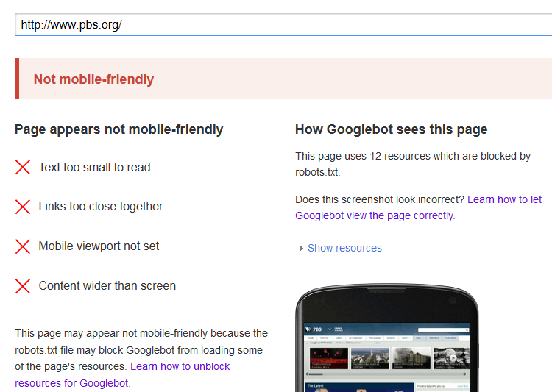Expand the Show resources disclosure triangle
The width and height of the screenshot is (552, 392).
(x=301, y=249)
